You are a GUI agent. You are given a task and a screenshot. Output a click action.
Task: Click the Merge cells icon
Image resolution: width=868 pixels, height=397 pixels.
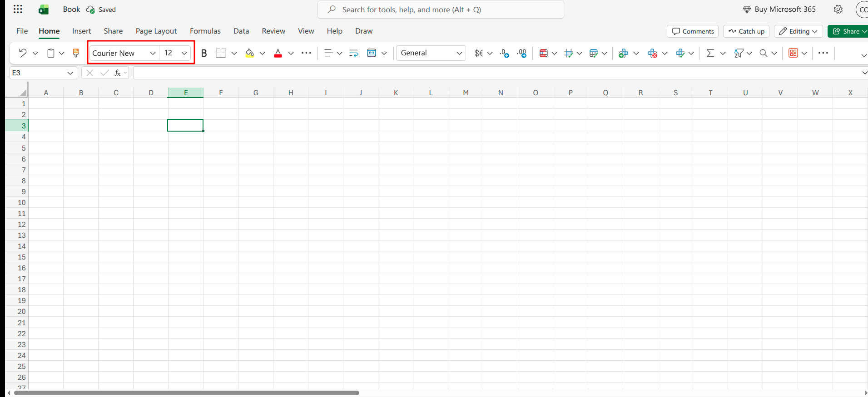(x=372, y=53)
